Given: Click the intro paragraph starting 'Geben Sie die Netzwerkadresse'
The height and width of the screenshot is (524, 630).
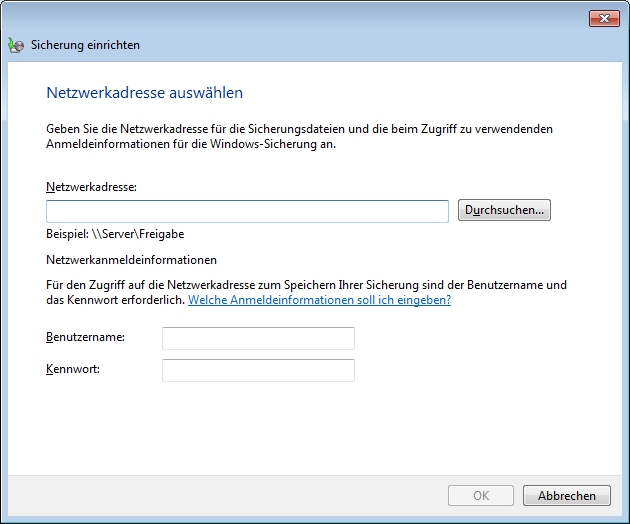Looking at the screenshot, I should [x=300, y=136].
